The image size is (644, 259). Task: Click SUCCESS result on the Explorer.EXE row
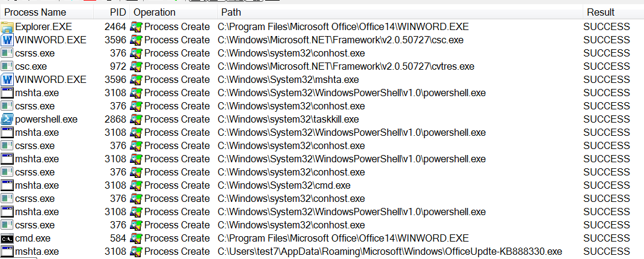(607, 27)
